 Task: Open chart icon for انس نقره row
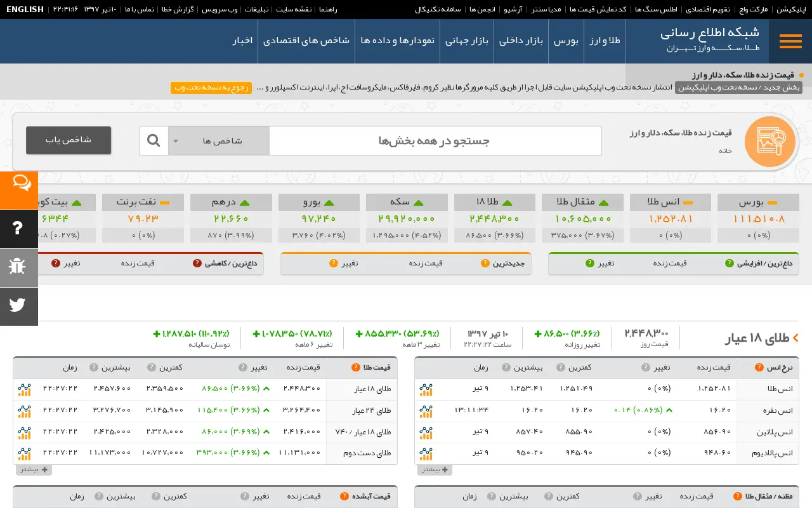[x=426, y=411]
